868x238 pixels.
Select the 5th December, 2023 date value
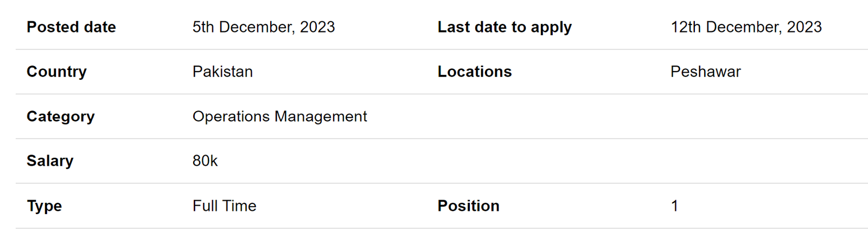[264, 27]
